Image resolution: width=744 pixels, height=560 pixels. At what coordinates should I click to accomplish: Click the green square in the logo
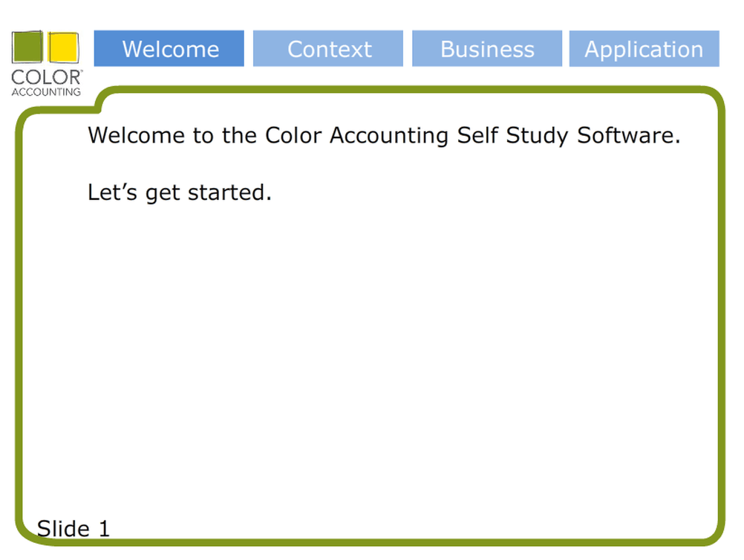click(x=27, y=47)
